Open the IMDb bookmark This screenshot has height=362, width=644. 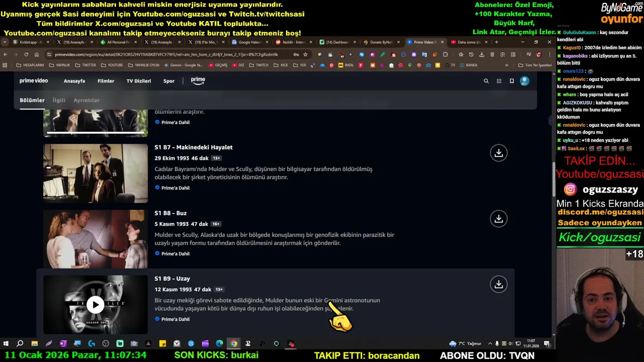pyautogui.click(x=346, y=65)
